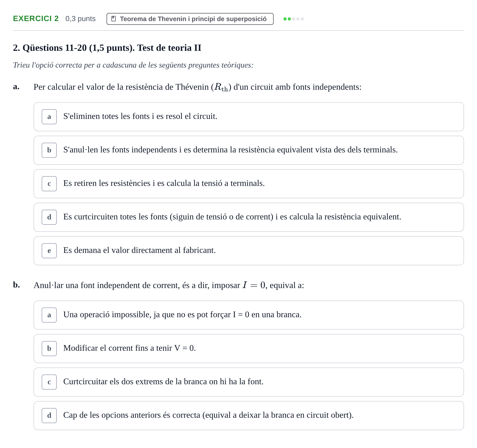Choose option b 'S'anul·len les fonts independents'
The image size is (477, 448).
(x=249, y=150)
